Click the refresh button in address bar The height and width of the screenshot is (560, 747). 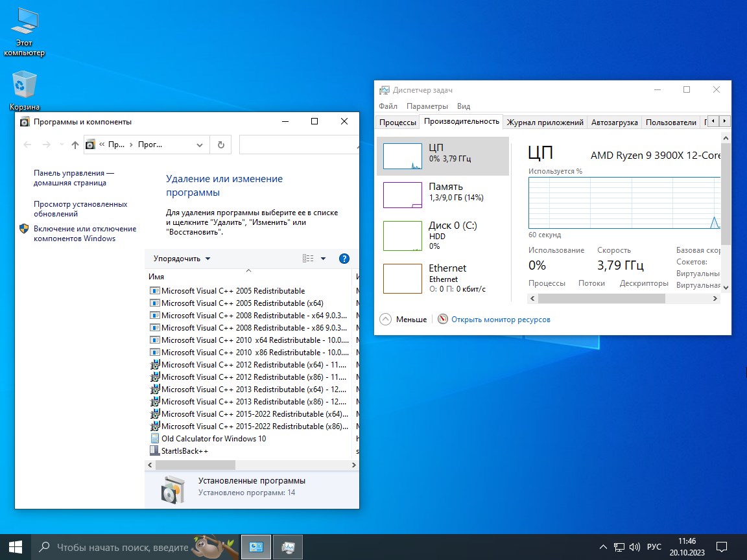(x=221, y=145)
